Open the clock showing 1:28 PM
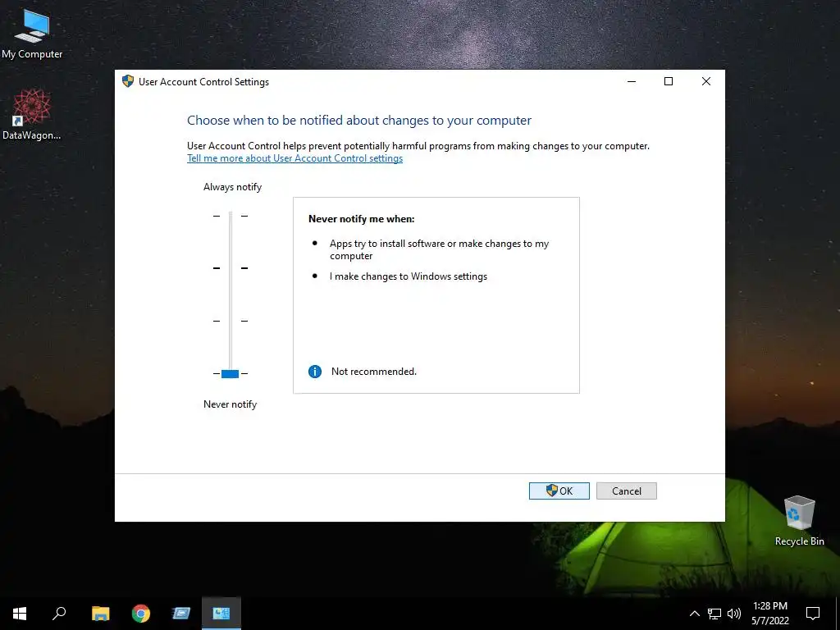The width and height of the screenshot is (840, 630). click(x=770, y=614)
